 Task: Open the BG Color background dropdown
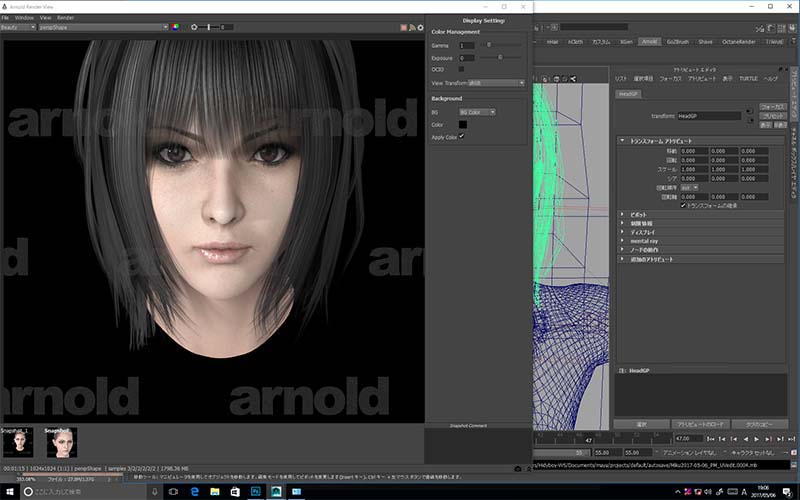coord(478,112)
